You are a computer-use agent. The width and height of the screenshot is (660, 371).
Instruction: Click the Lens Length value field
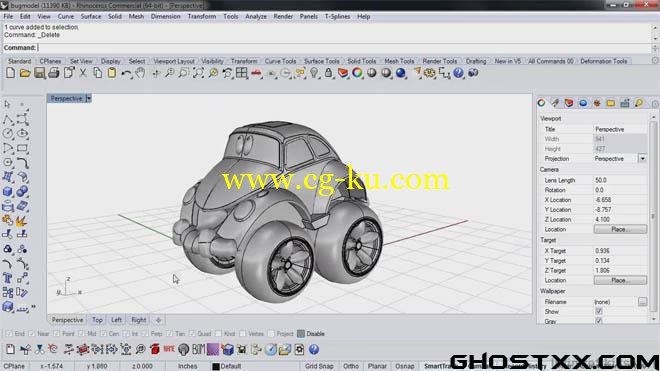pyautogui.click(x=620, y=180)
